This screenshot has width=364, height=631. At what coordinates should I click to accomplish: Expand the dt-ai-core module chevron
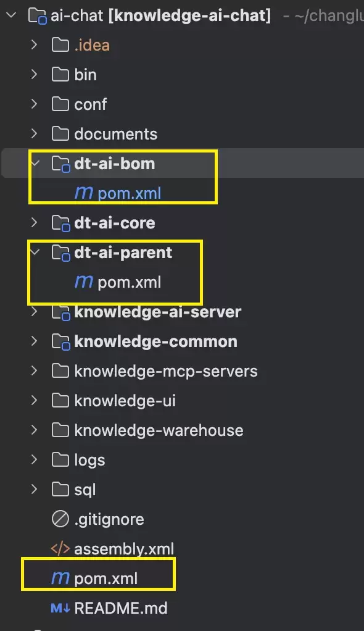coord(35,222)
